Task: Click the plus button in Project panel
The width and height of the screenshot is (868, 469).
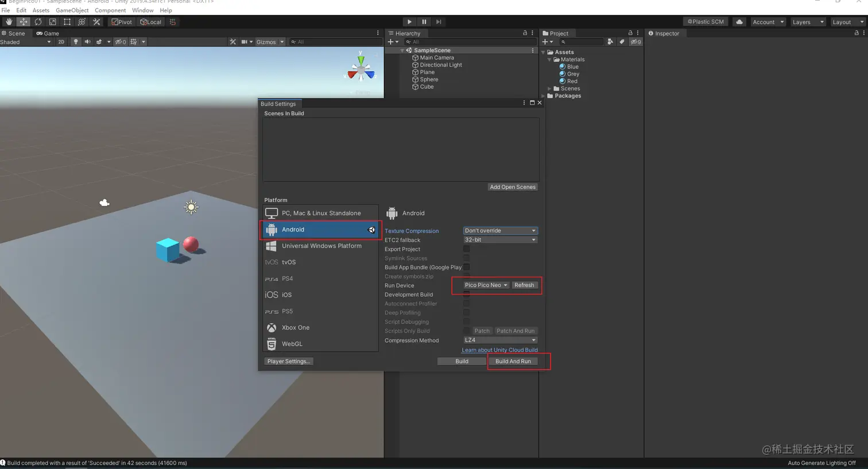Action: 545,42
